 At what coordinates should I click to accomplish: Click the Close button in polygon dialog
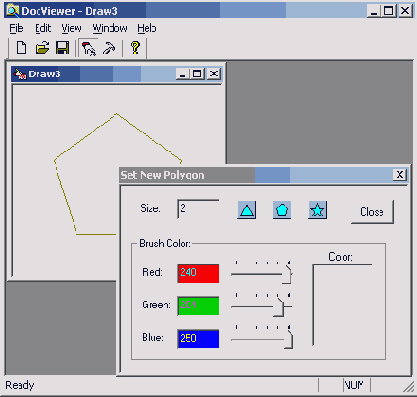(x=372, y=212)
